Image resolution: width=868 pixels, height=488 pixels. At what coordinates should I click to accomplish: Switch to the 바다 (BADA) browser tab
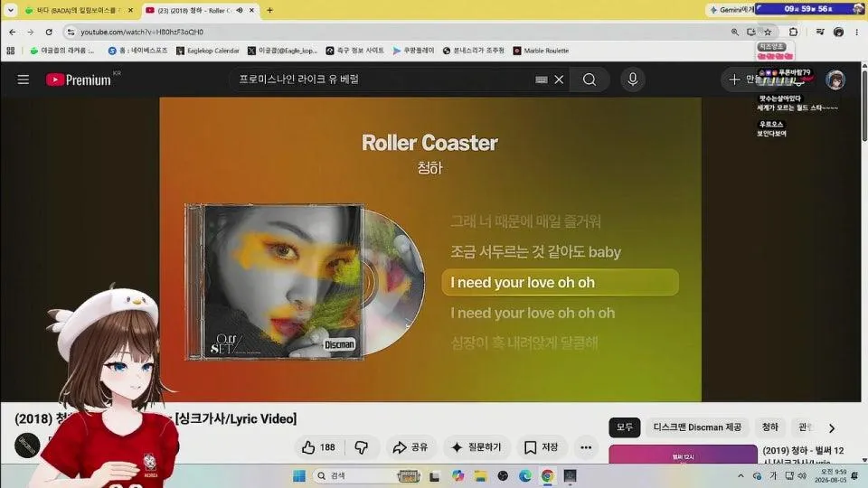pyautogui.click(x=78, y=10)
